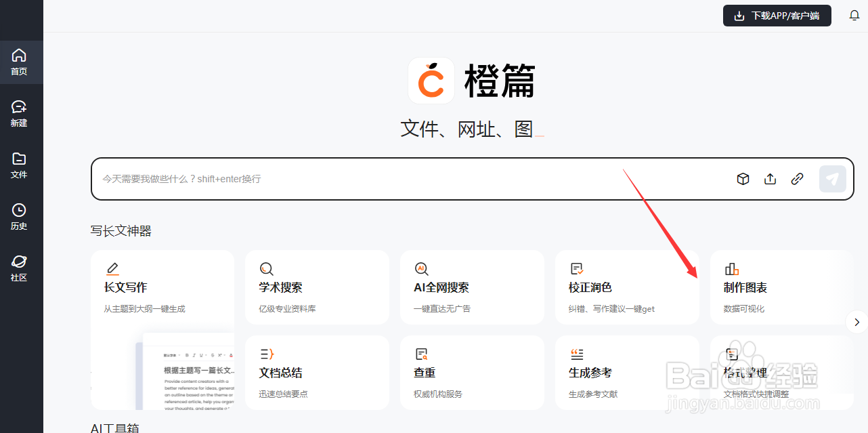The width and height of the screenshot is (868, 433).
Task: Click the 数据可视化 description
Action: 744,308
